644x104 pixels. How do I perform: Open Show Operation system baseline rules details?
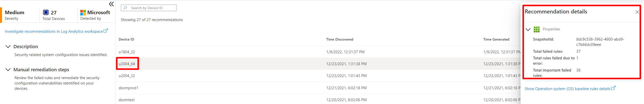point(567,89)
